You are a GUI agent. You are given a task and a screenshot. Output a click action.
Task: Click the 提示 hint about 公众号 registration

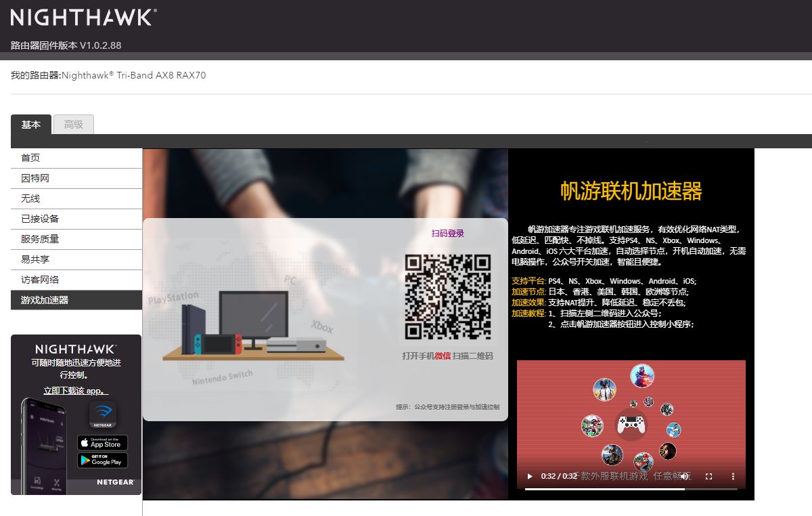448,407
